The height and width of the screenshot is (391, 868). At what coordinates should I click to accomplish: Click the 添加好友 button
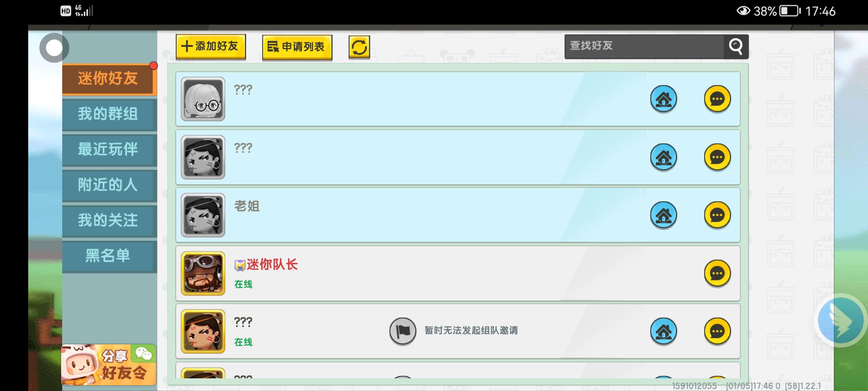tap(210, 46)
